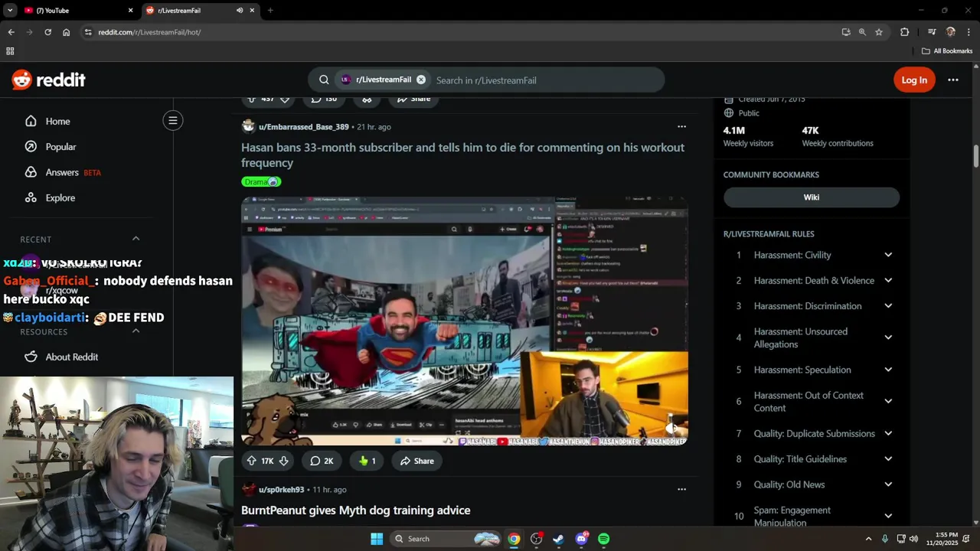
Task: Open the tab search dropdown
Action: [9, 10]
